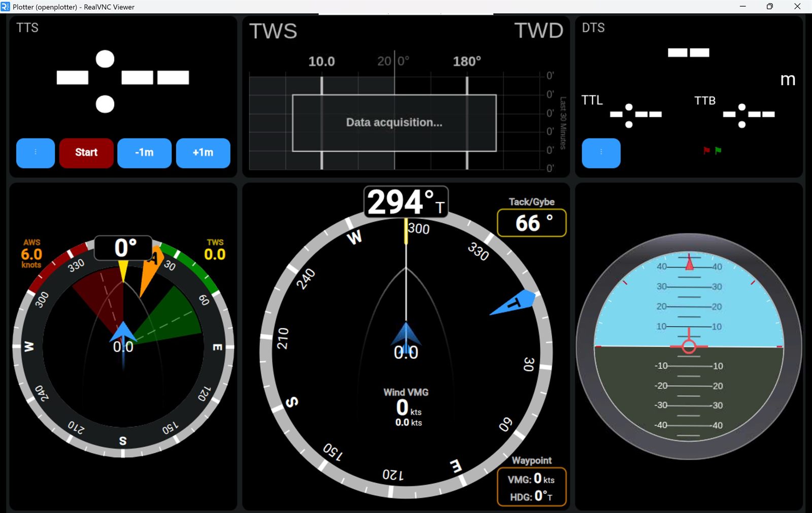This screenshot has height=513, width=812.
Task: Subtract one minute with -1m button
Action: tap(144, 153)
